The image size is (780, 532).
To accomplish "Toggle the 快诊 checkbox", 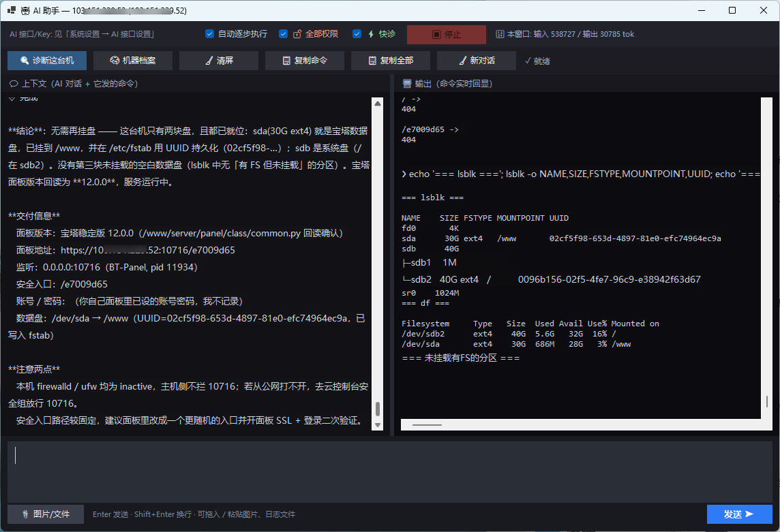I will click(x=357, y=34).
